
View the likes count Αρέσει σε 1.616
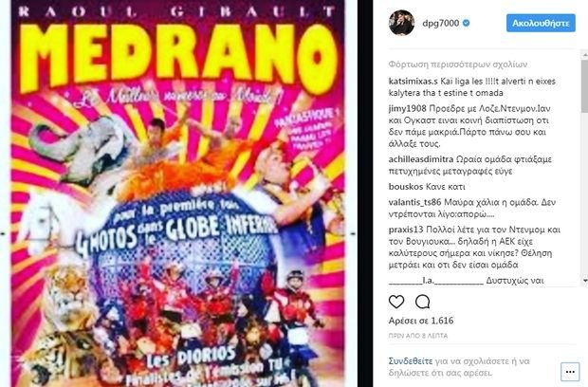[421, 321]
